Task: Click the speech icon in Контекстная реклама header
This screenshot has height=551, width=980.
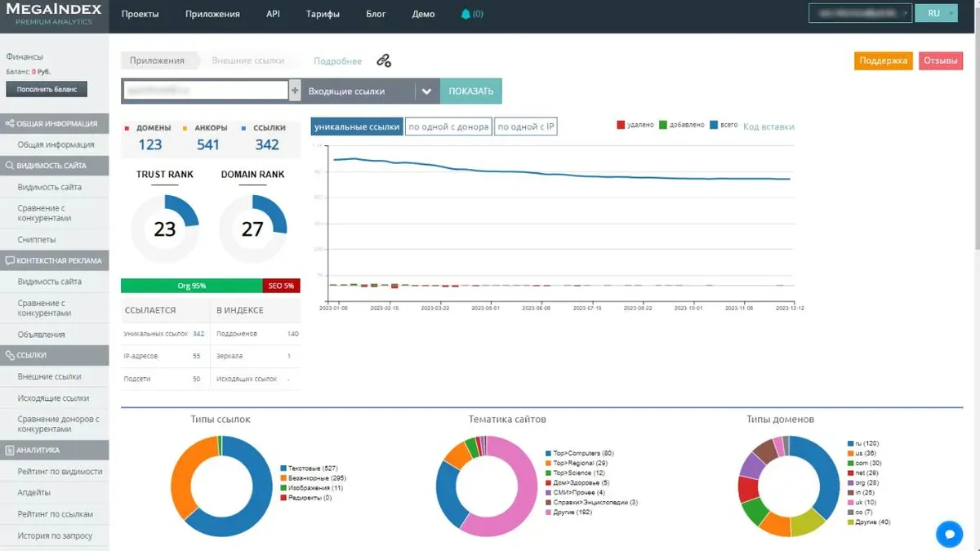Action: coord(10,260)
